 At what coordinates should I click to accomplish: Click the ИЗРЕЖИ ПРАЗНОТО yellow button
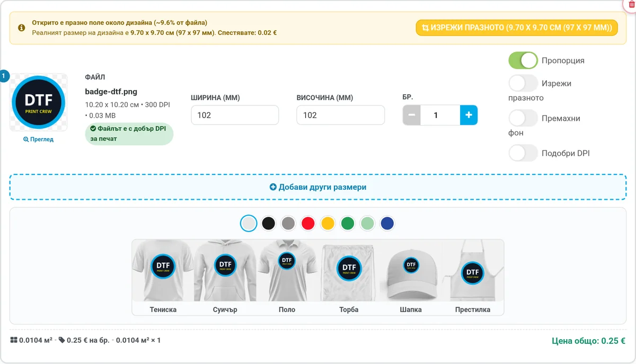point(517,28)
